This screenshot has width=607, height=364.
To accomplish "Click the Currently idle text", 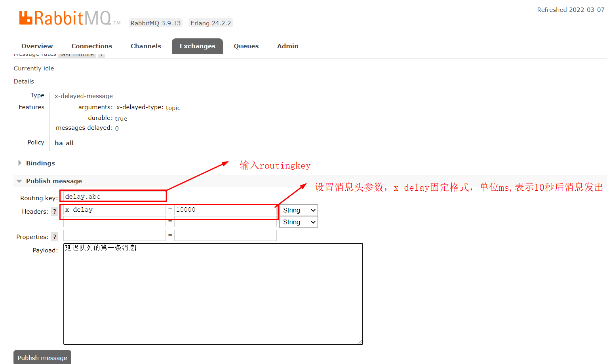I will 34,68.
